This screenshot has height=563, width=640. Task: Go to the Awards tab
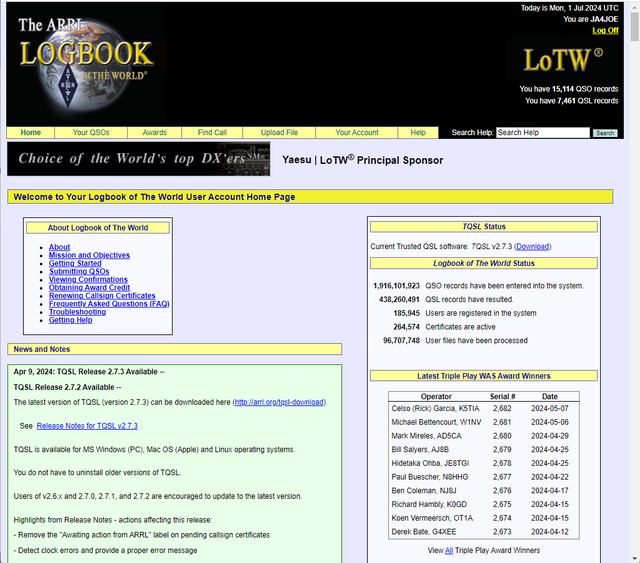(155, 133)
